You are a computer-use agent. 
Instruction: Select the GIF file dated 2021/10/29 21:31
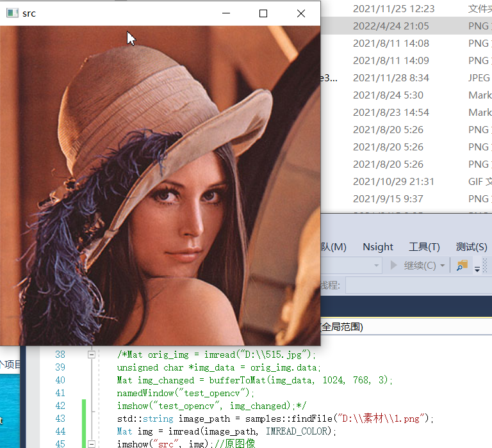[x=406, y=181]
